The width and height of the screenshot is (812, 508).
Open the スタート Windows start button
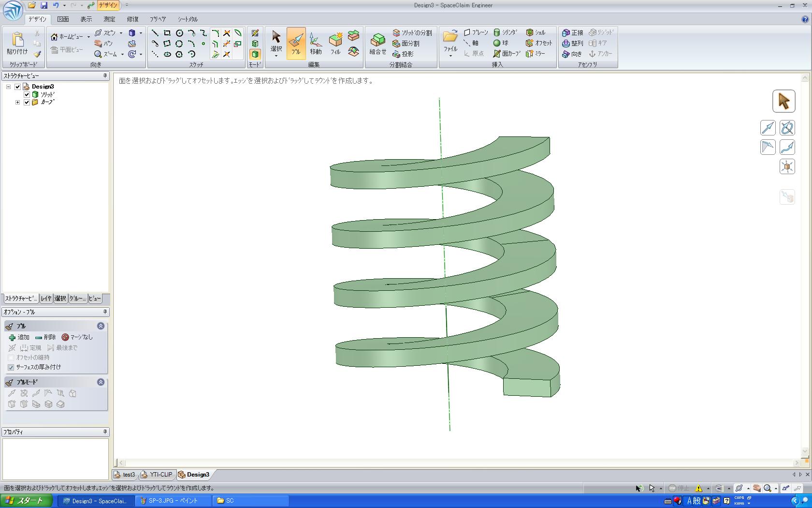[26, 501]
